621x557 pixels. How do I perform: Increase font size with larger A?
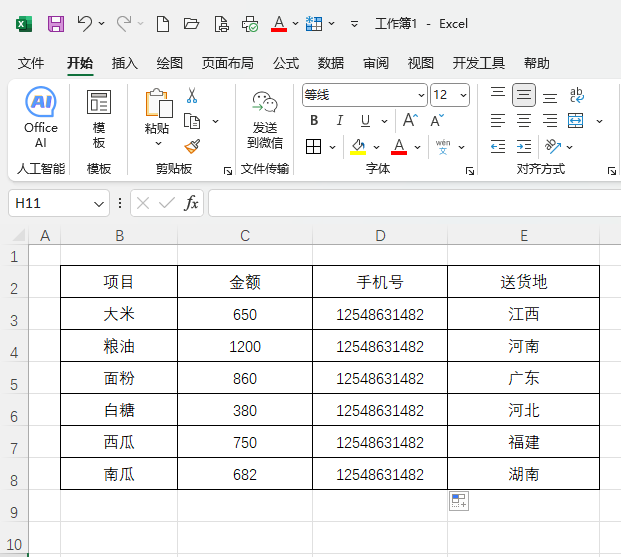pyautogui.click(x=410, y=120)
